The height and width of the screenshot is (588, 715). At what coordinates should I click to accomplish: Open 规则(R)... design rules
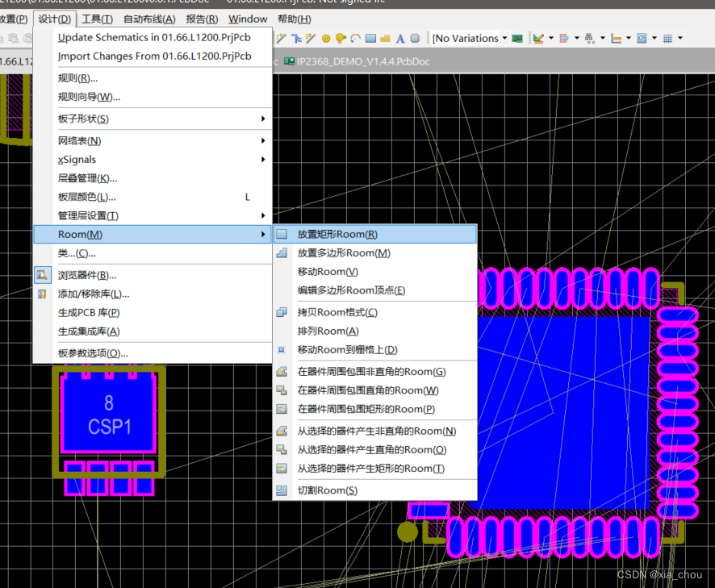point(153,78)
